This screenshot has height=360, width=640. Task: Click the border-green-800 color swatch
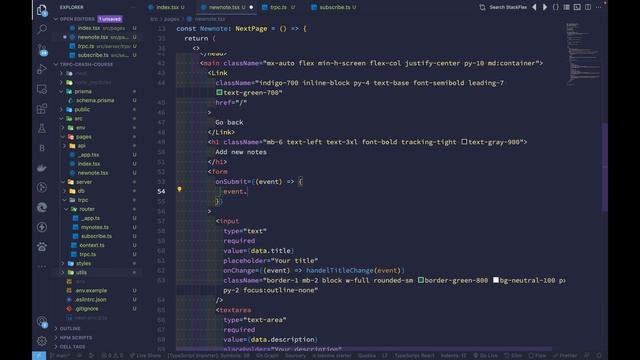(x=420, y=280)
